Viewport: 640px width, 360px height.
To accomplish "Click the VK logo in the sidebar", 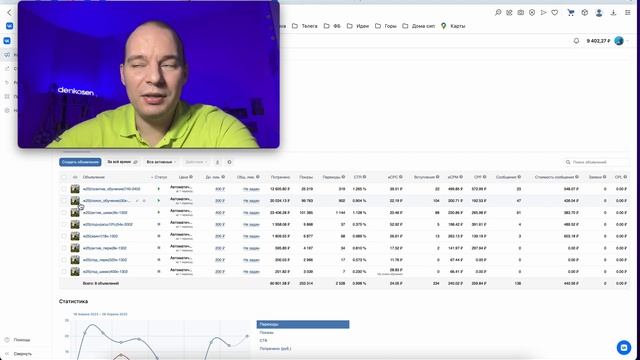I will pos(7,41).
